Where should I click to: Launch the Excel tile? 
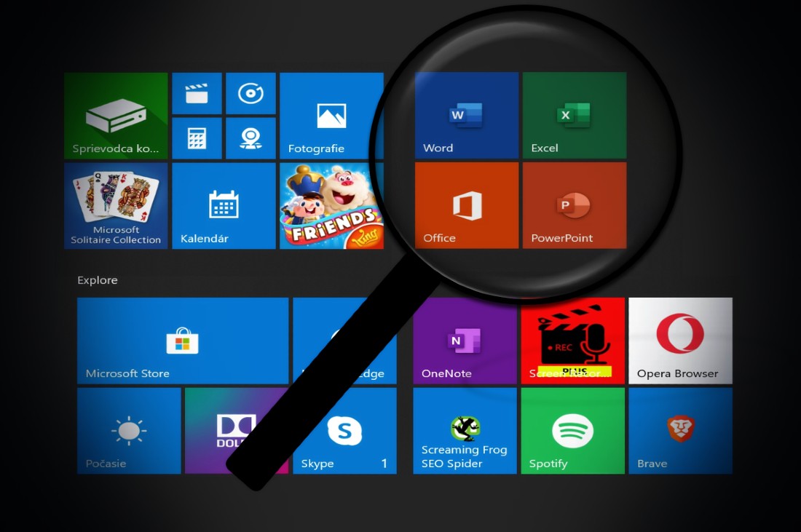(x=575, y=116)
